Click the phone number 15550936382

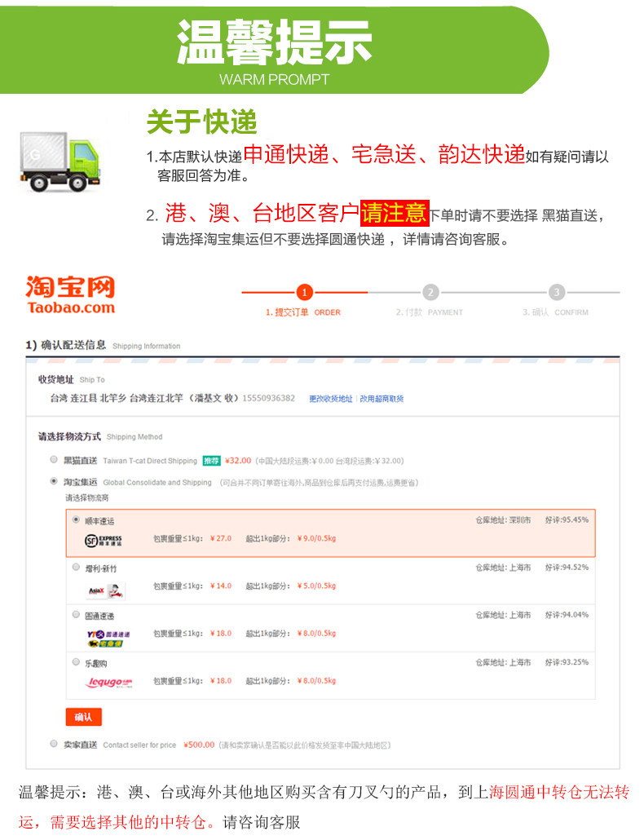269,398
